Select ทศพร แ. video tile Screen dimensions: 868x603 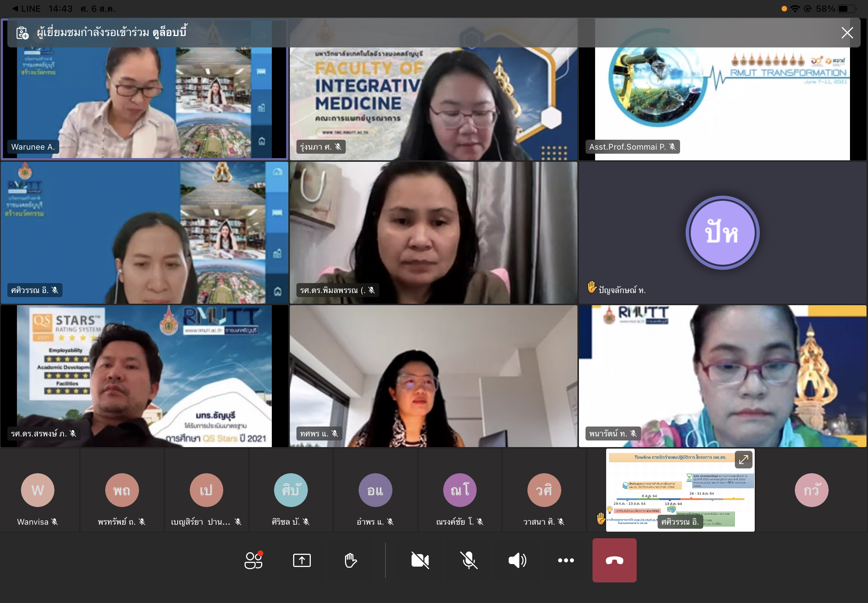pos(433,376)
